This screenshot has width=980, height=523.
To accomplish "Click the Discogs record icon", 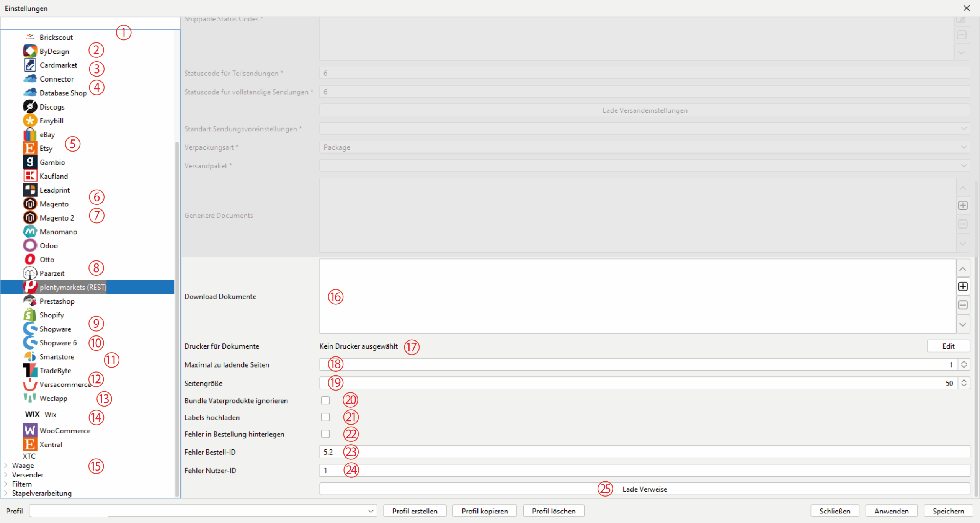I will pos(30,106).
